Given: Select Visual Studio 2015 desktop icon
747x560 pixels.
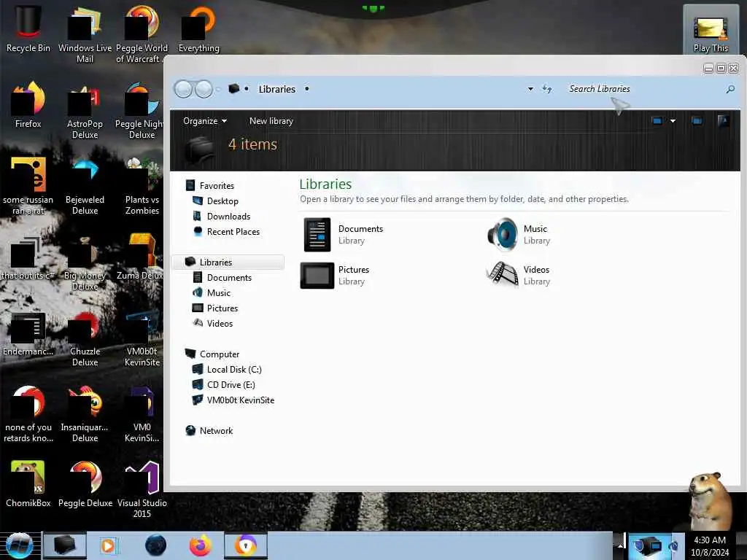Looking at the screenshot, I should [x=142, y=489].
